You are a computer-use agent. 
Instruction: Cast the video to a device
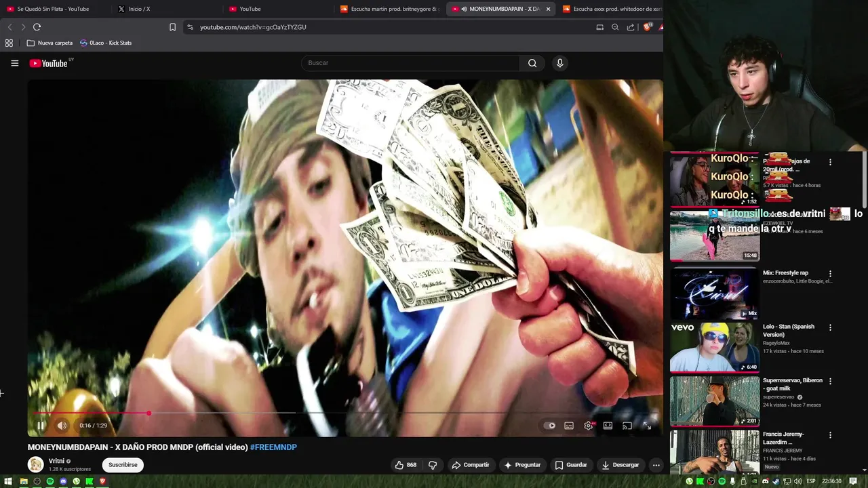click(x=627, y=426)
